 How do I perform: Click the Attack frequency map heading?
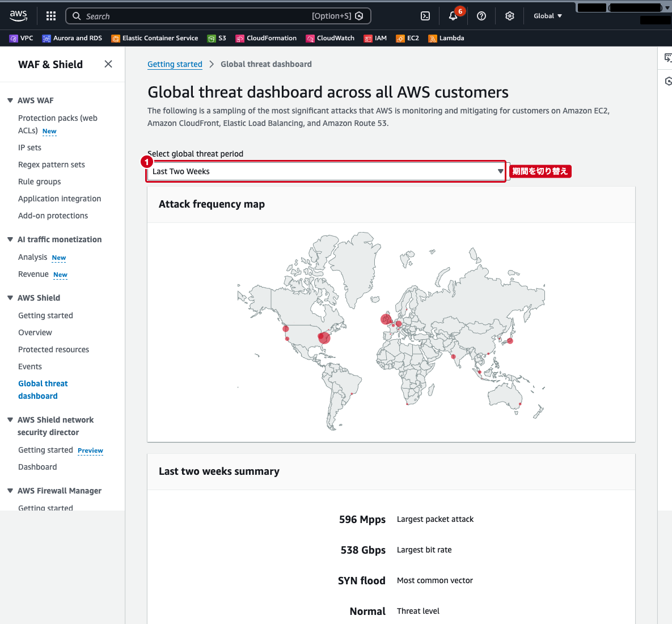[x=212, y=204]
